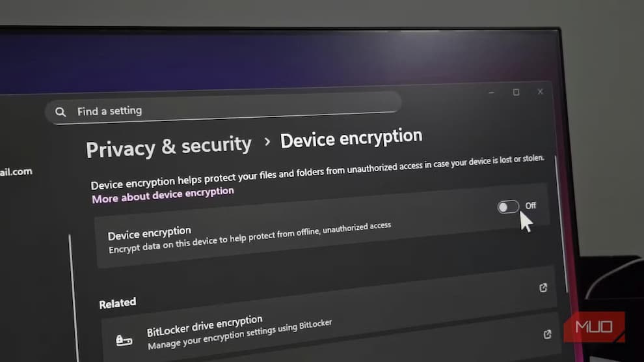
Task: Maximize the Settings window
Action: click(516, 92)
